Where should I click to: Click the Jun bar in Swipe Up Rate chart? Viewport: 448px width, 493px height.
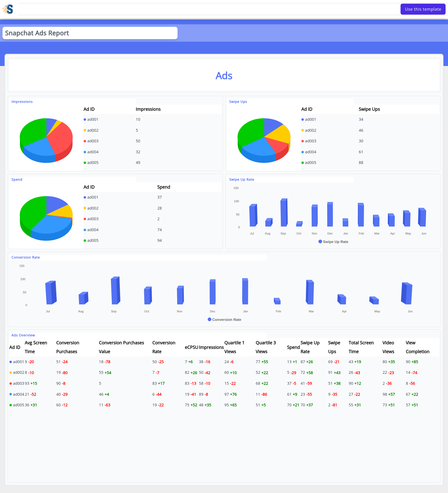click(x=422, y=217)
